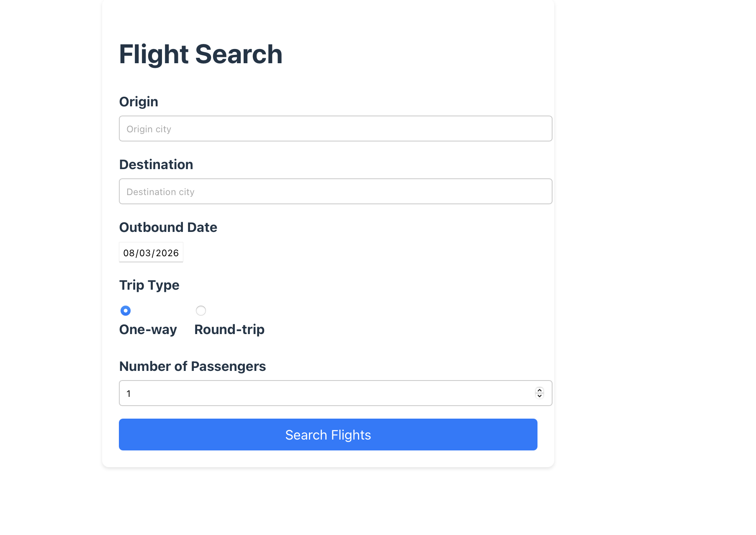The height and width of the screenshot is (535, 756).
Task: Select the day segment of Outbound Date
Action: (x=145, y=253)
